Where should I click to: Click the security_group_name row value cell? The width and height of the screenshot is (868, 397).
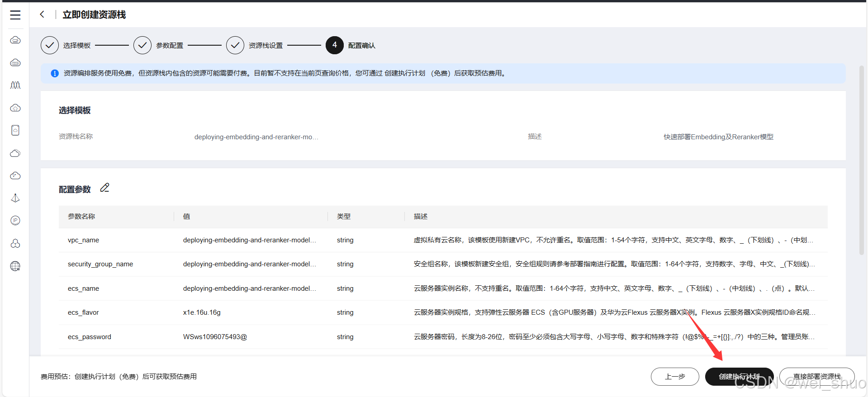pos(250,264)
